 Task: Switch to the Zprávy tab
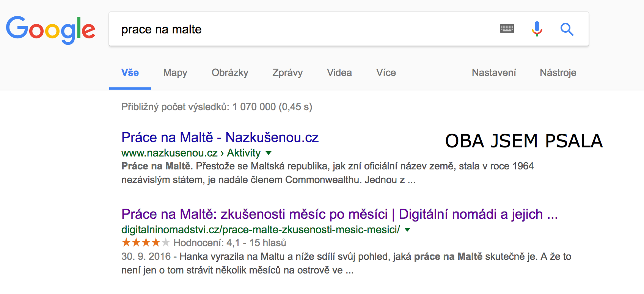(287, 73)
